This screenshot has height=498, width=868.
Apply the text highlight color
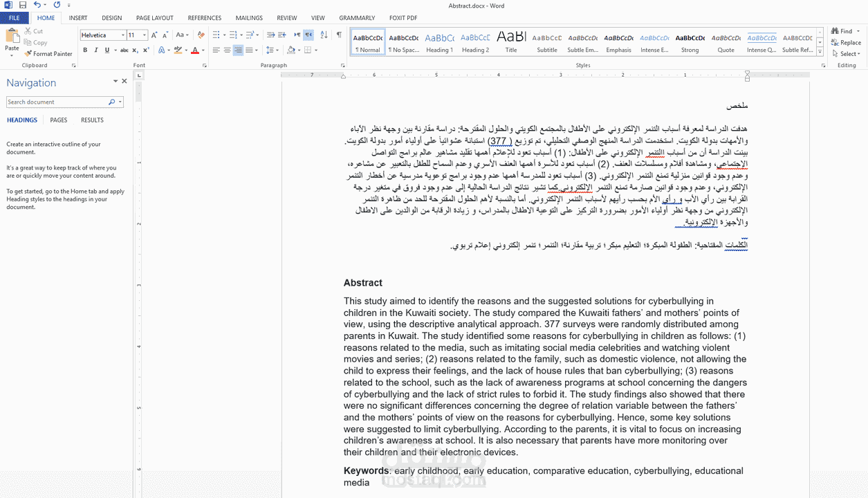177,50
